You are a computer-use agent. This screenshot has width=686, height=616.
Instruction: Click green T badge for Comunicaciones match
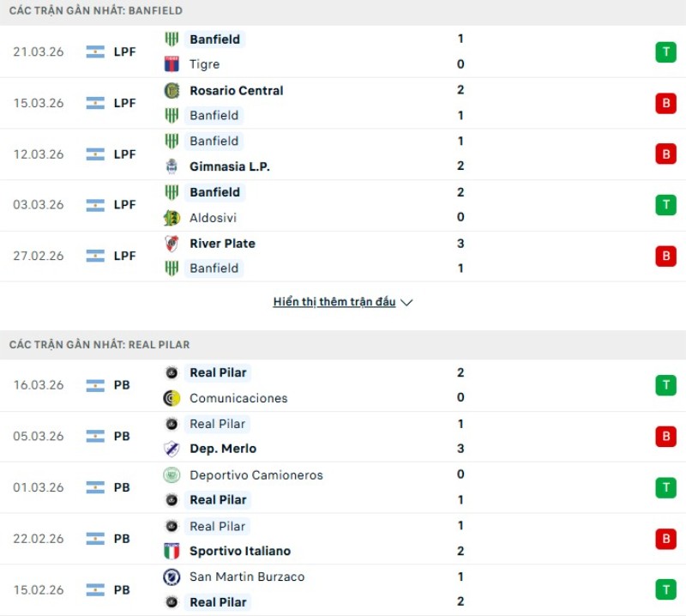point(665,385)
